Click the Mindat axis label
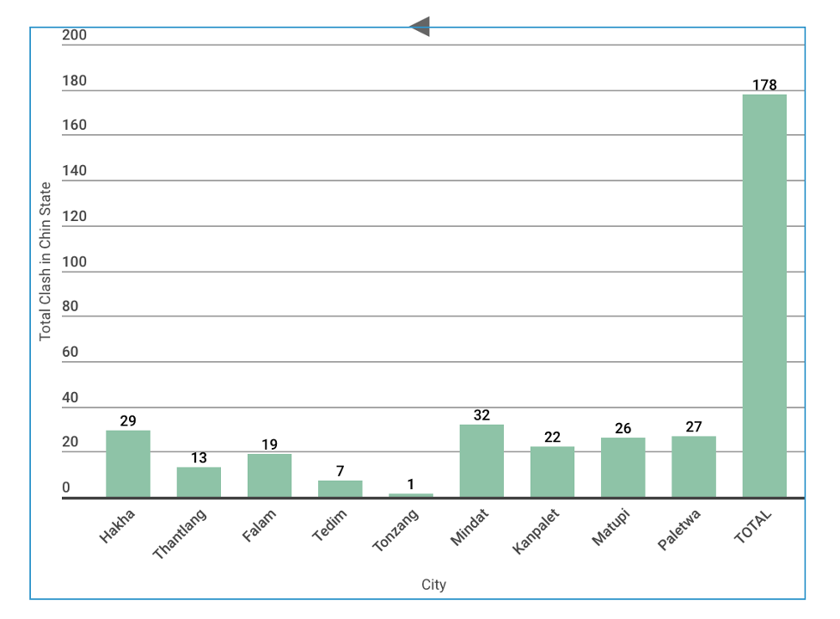840x619 pixels. (x=469, y=526)
